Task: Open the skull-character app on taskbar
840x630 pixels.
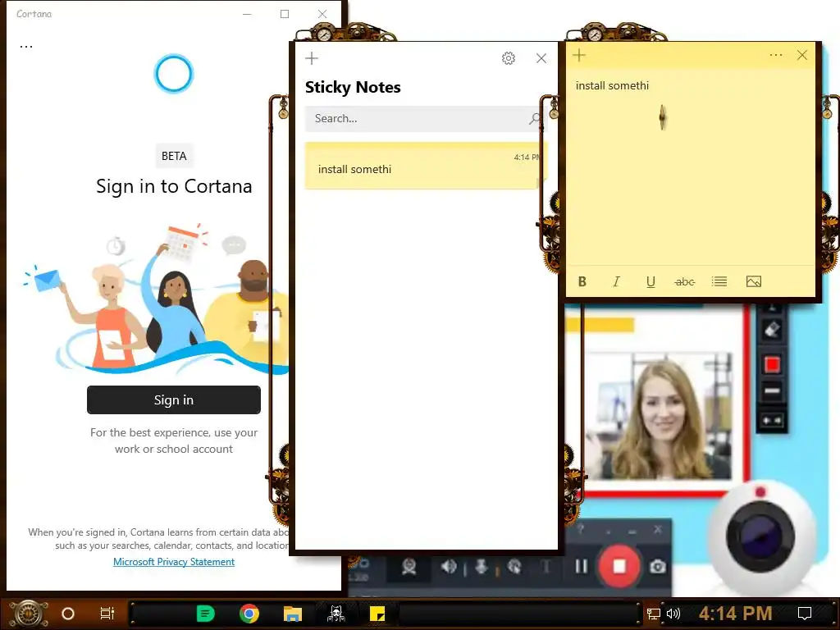Action: [336, 614]
